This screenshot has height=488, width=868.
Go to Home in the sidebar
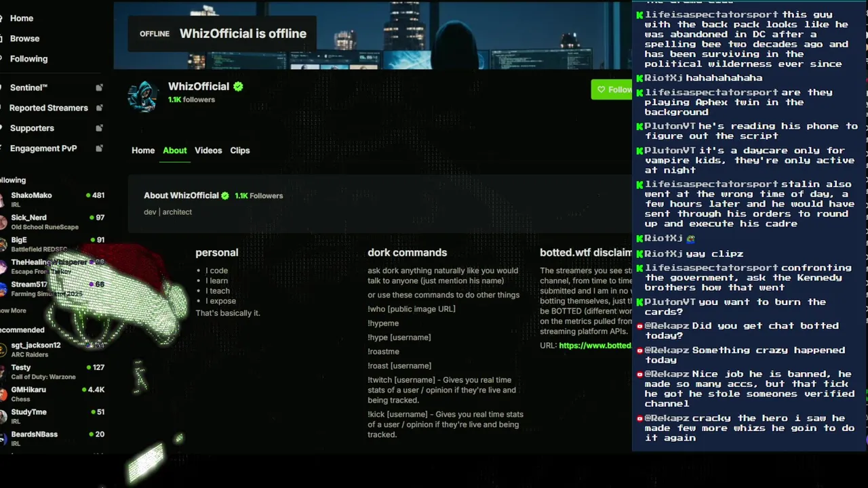coord(21,18)
